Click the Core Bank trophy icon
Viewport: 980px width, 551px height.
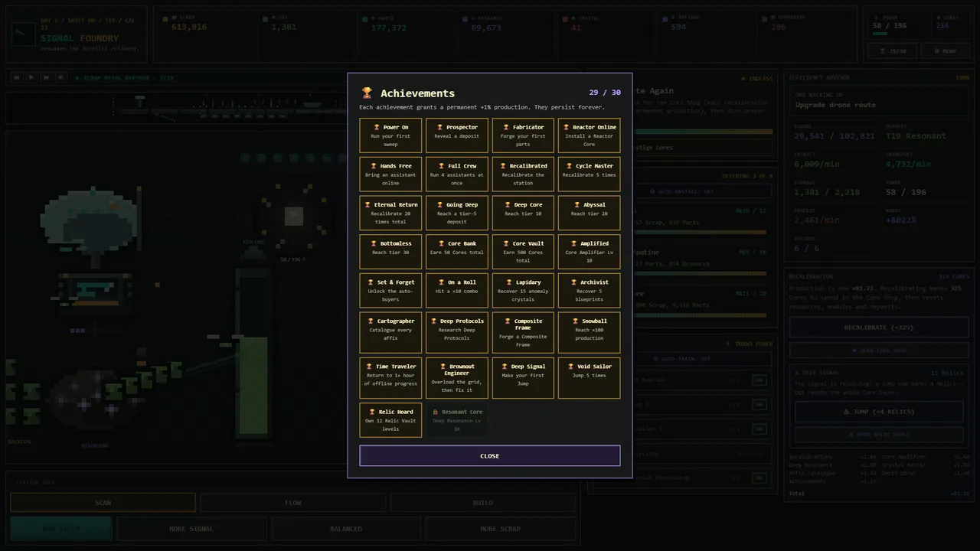(x=442, y=243)
